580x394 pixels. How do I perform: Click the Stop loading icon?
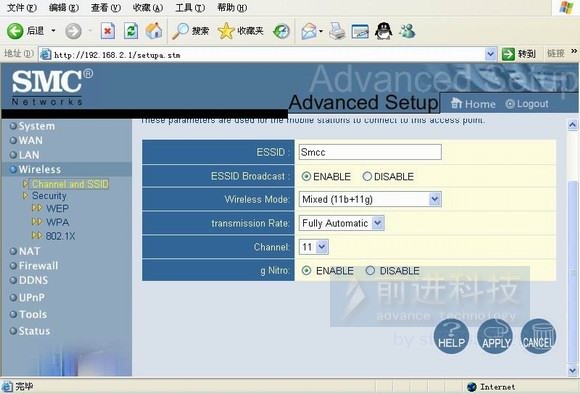(x=107, y=31)
